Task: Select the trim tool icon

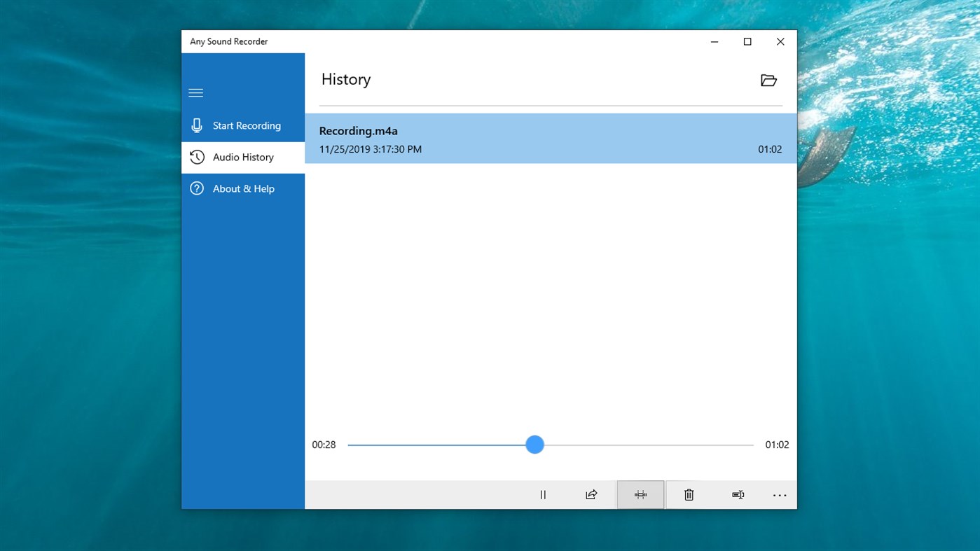Action: tap(640, 494)
